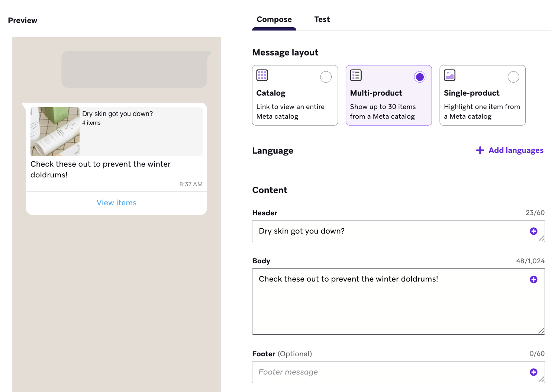This screenshot has width=558, height=392.
Task: Click the Body field resize handle
Action: click(x=541, y=331)
